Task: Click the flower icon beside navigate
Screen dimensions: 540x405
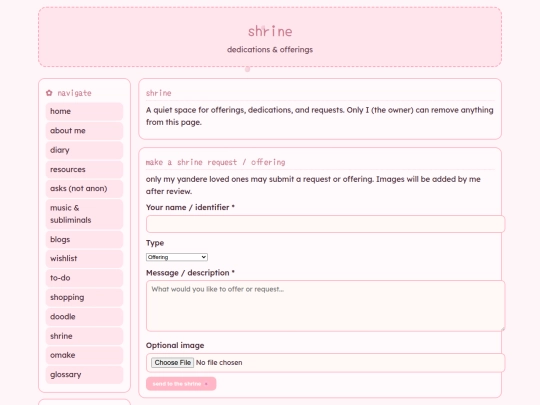Action: (49, 93)
